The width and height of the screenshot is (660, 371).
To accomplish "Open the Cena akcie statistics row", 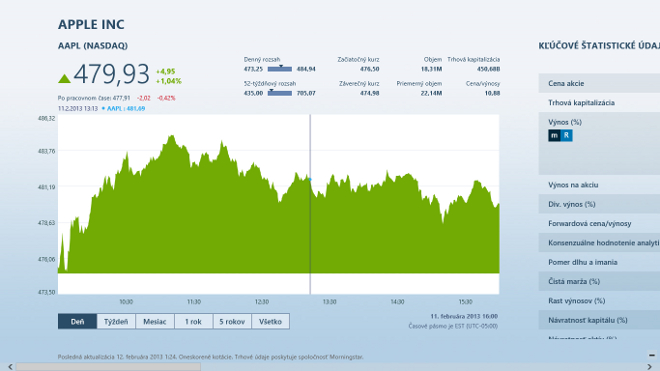I will [599, 83].
